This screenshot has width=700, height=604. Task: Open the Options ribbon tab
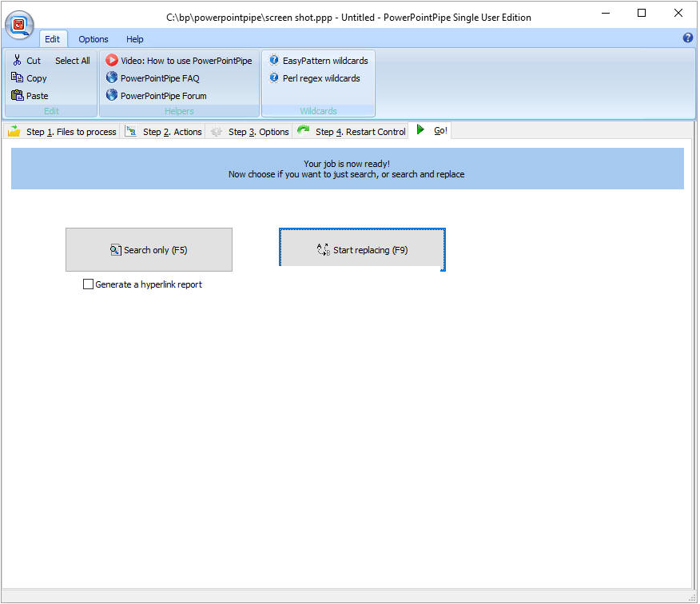(93, 39)
